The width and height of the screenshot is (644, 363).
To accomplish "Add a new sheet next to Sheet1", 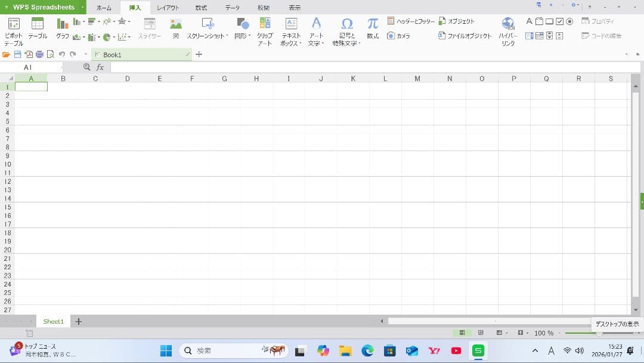I will pos(78,321).
